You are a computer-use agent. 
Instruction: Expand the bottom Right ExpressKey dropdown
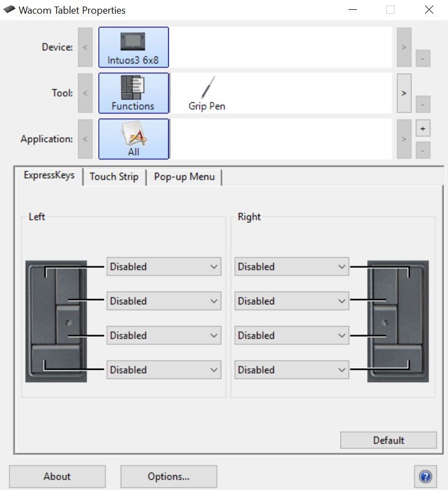coord(292,370)
